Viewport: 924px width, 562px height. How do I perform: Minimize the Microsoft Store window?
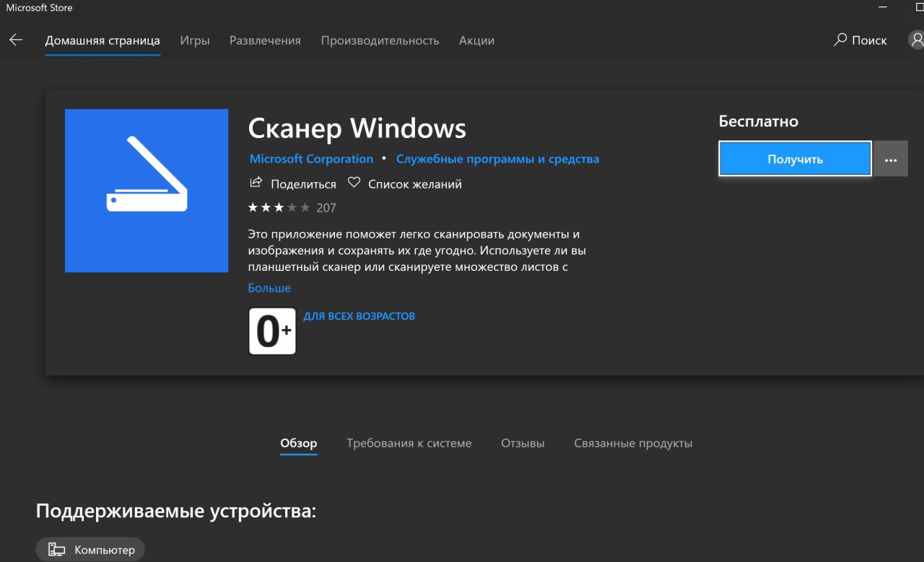(882, 8)
